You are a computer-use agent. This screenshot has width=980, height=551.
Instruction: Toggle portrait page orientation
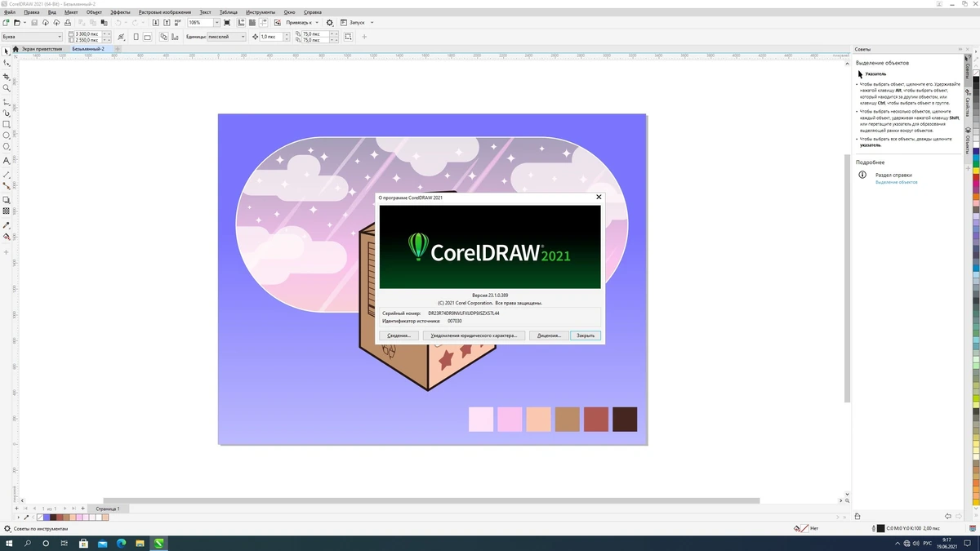[x=136, y=37]
